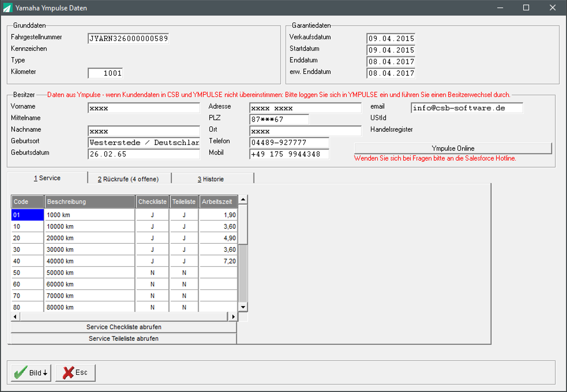Select the 60000 km service row
567x392 pixels.
[x=124, y=284]
